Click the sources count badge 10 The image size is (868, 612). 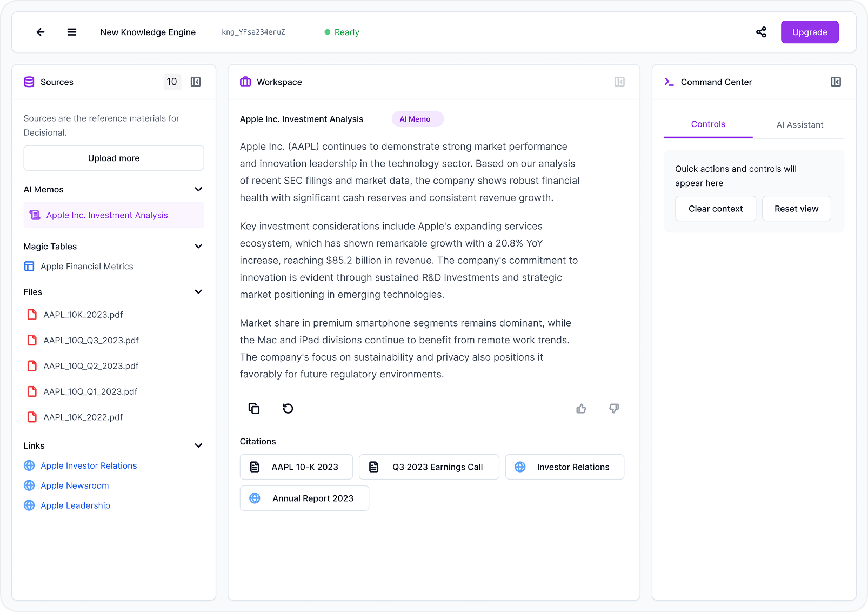pos(172,82)
